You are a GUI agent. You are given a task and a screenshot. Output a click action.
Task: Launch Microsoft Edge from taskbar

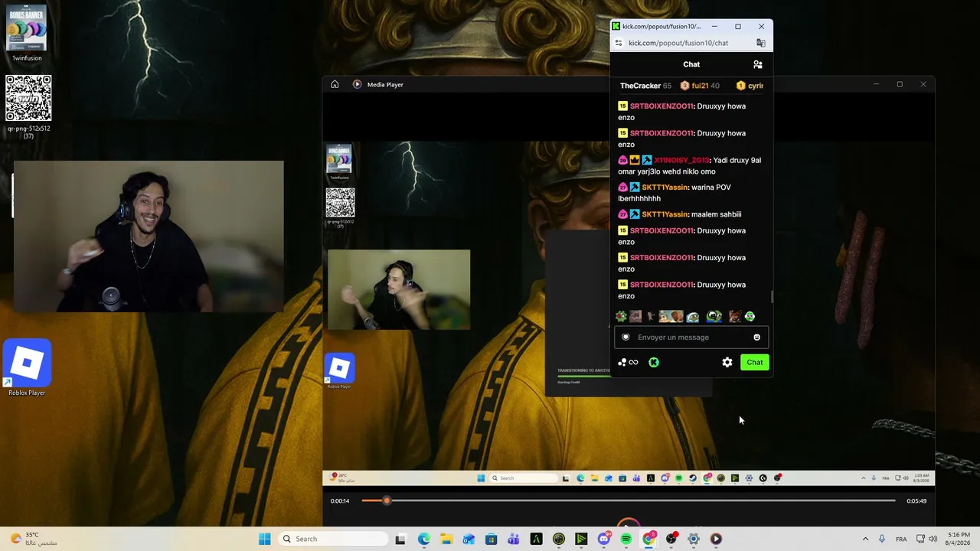pyautogui.click(x=423, y=539)
